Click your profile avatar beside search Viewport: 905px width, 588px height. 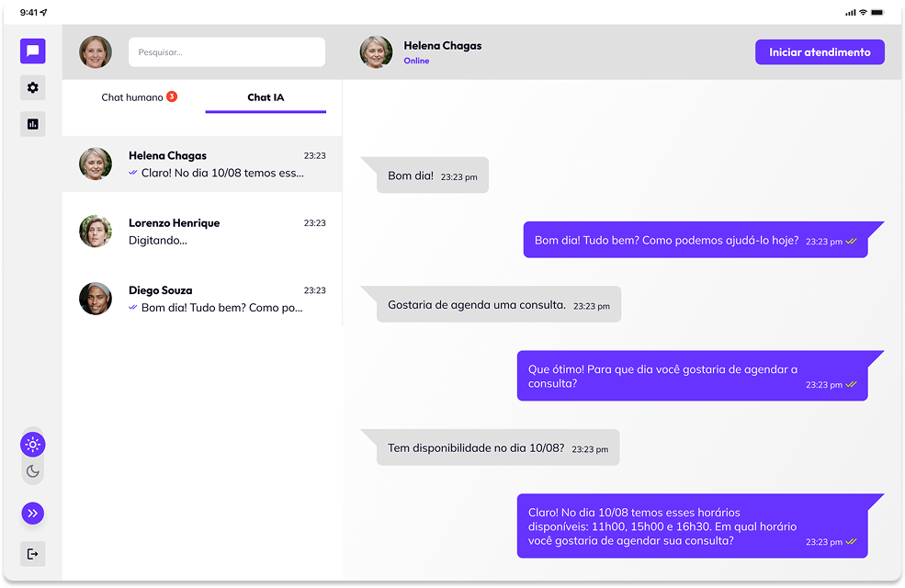click(96, 52)
